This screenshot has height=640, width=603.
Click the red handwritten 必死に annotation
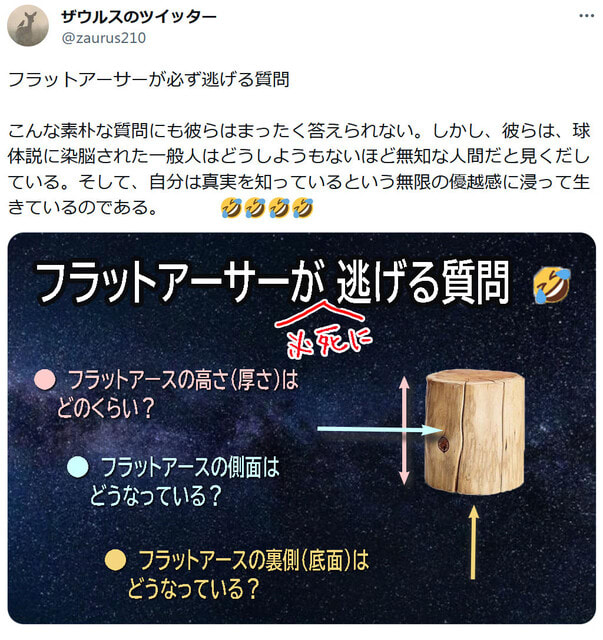tap(324, 331)
